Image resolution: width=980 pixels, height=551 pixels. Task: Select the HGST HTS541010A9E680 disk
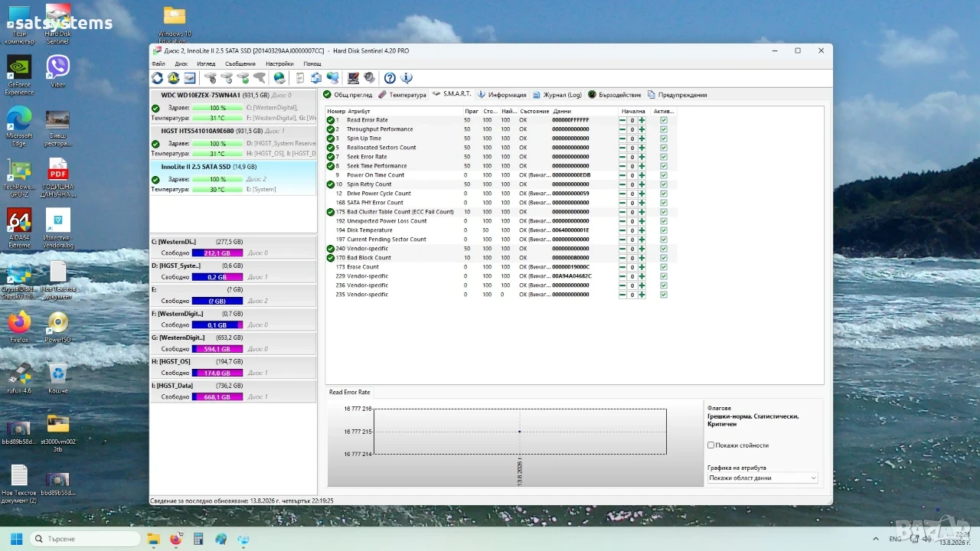(233, 142)
